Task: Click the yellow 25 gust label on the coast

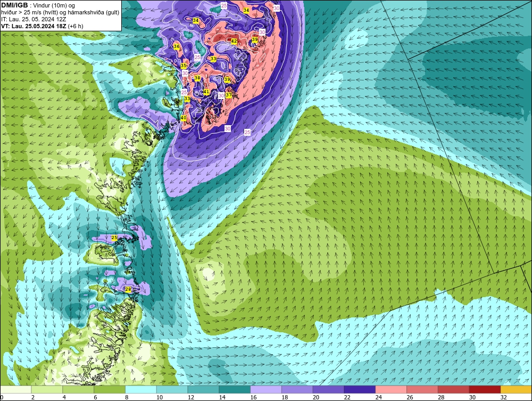Action: 114,238
